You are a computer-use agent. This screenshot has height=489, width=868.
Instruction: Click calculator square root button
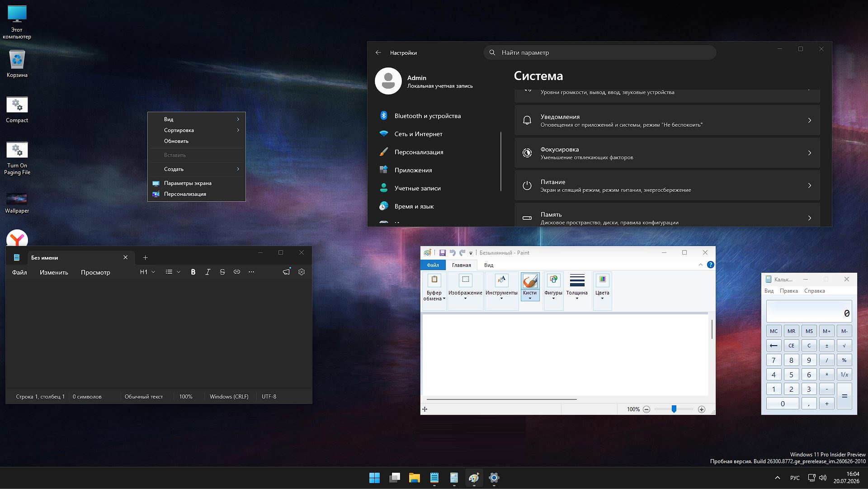pos(844,346)
